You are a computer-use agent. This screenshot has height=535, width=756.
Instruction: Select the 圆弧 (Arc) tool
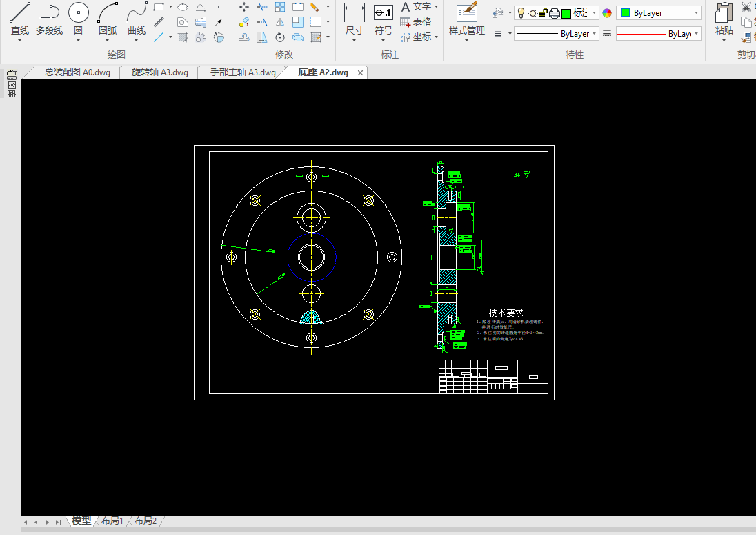pyautogui.click(x=108, y=19)
